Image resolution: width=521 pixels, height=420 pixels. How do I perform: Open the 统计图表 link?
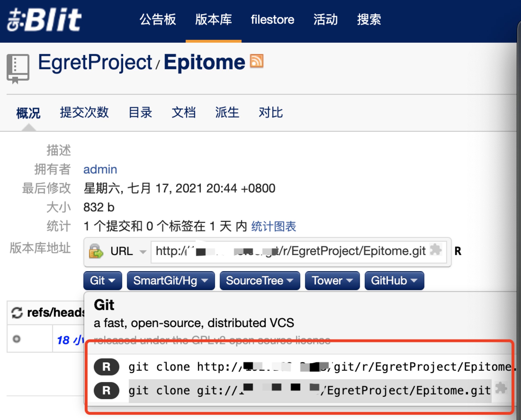(x=274, y=226)
